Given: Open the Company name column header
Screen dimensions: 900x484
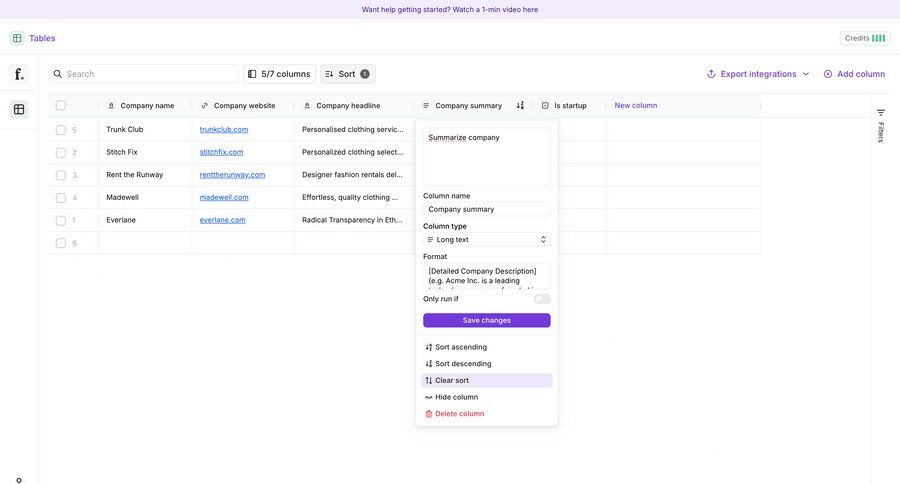Looking at the screenshot, I should tap(145, 106).
